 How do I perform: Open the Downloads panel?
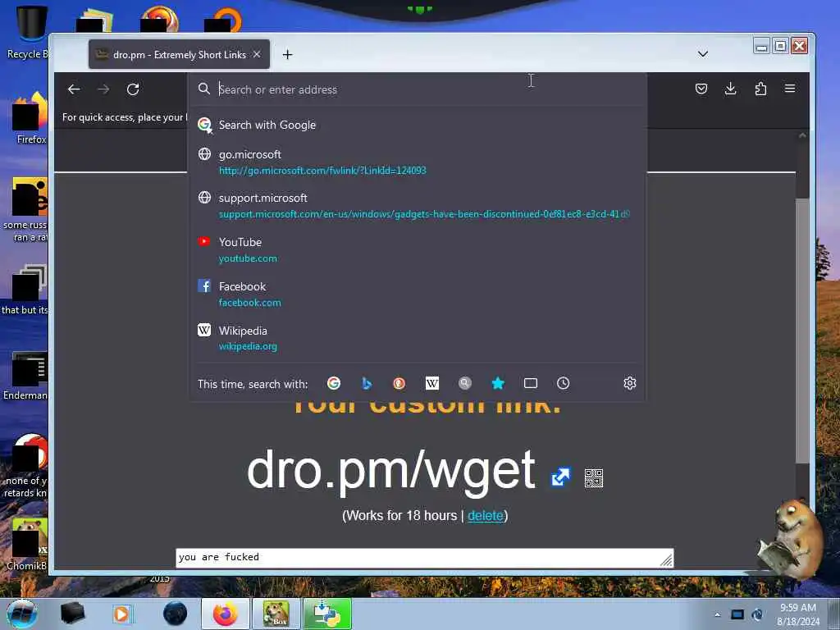[730, 89]
